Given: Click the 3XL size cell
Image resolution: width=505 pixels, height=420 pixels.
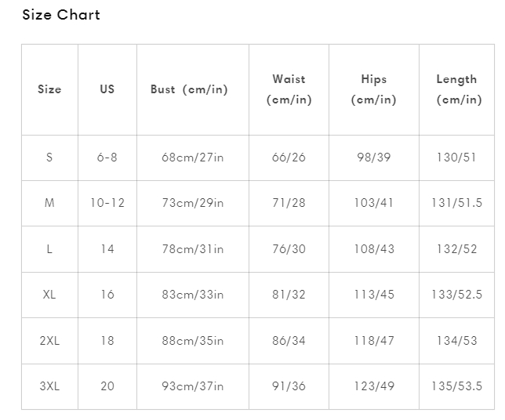Looking at the screenshot, I should coord(49,386).
